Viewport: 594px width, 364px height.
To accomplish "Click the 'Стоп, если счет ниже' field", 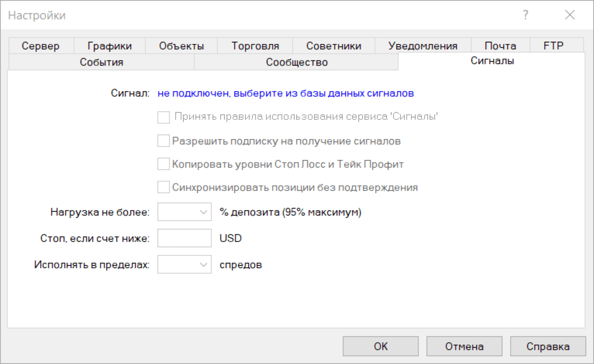I will [x=184, y=238].
